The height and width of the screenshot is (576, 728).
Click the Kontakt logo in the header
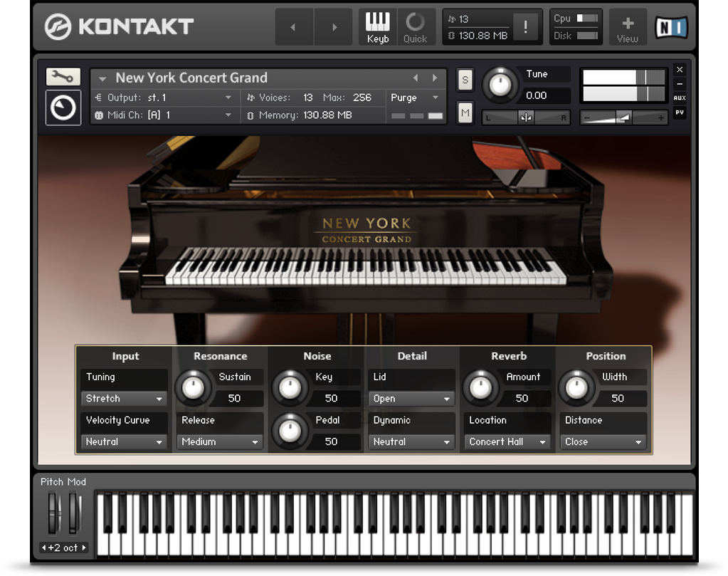click(119, 27)
